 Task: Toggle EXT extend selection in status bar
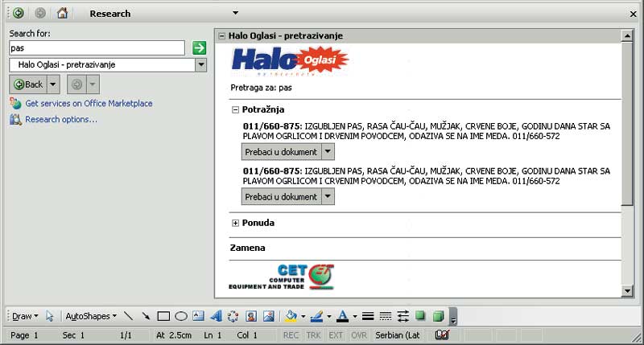click(336, 335)
